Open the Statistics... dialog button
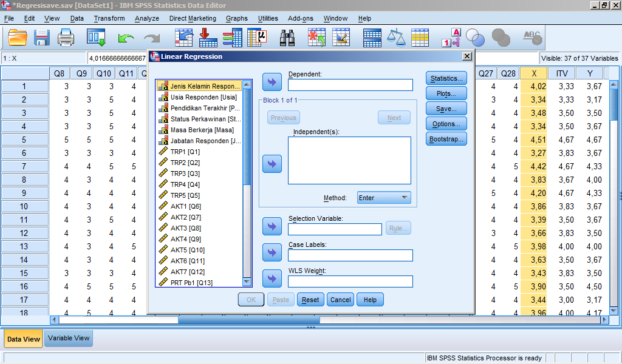 (x=446, y=78)
